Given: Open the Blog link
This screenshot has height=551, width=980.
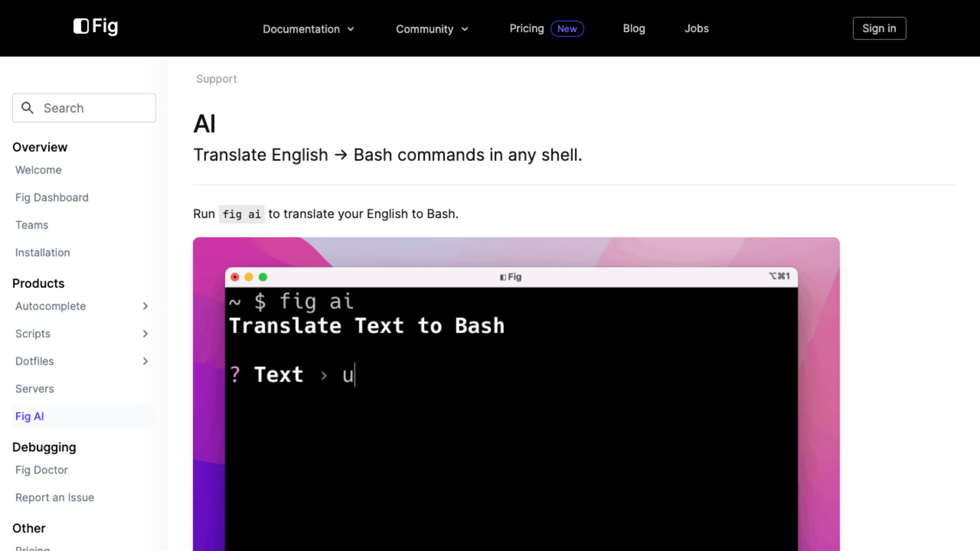Looking at the screenshot, I should point(634,29).
